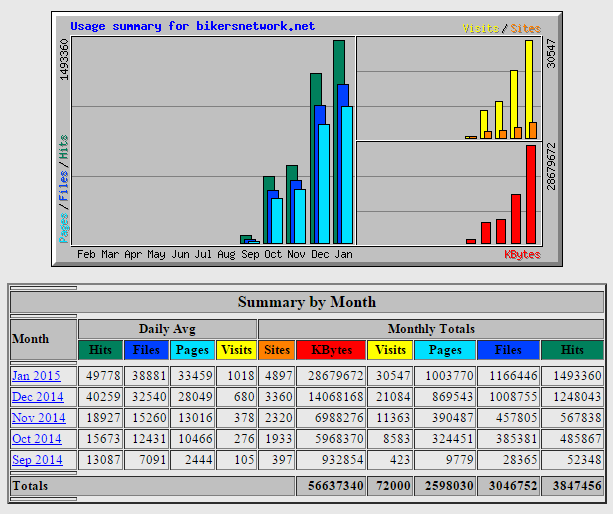Screen dimensions: 613x514
Task: Click the Oct 2014 sites value 1933
Action: tap(278, 439)
